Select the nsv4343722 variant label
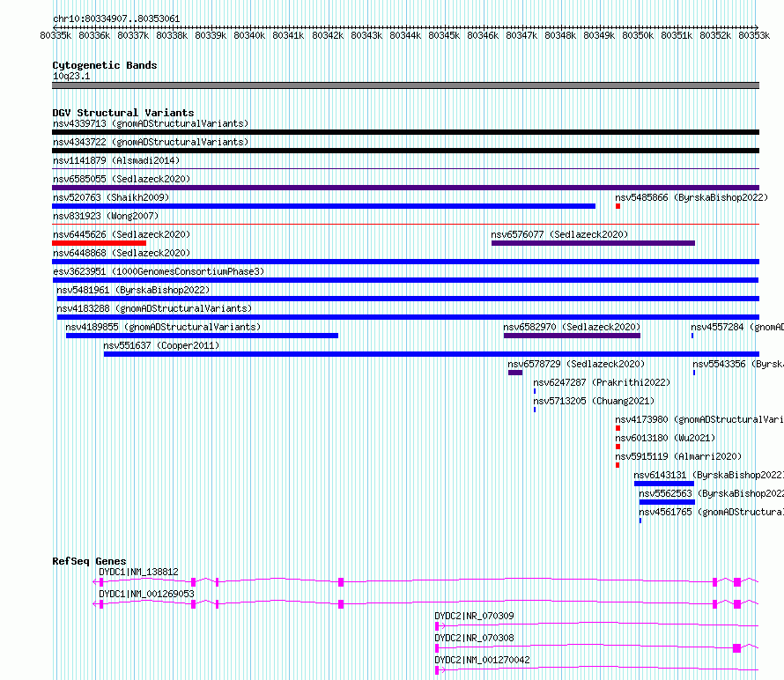 (151, 142)
